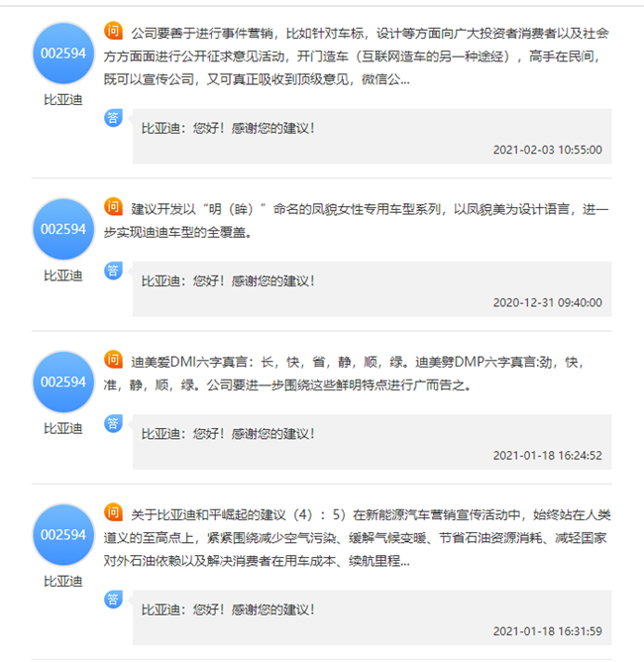Click the orange 问 icon by 和平崛起的建议 question

113,512
